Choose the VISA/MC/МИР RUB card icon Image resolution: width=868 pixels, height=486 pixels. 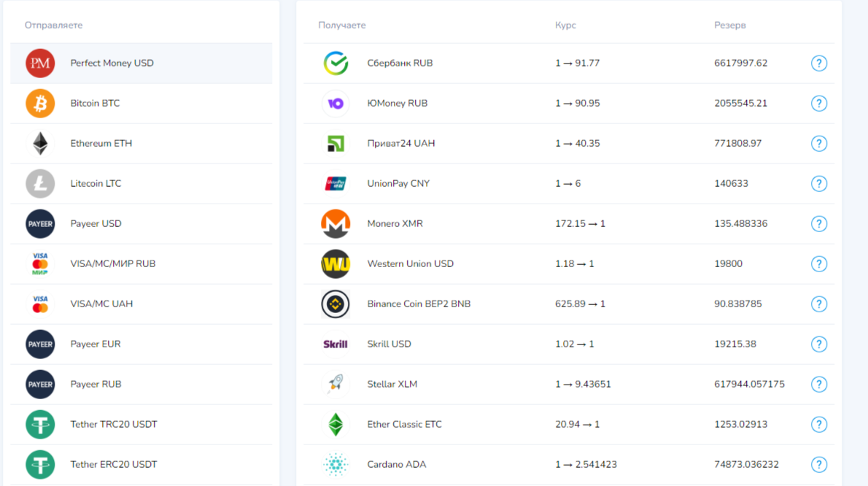point(40,264)
